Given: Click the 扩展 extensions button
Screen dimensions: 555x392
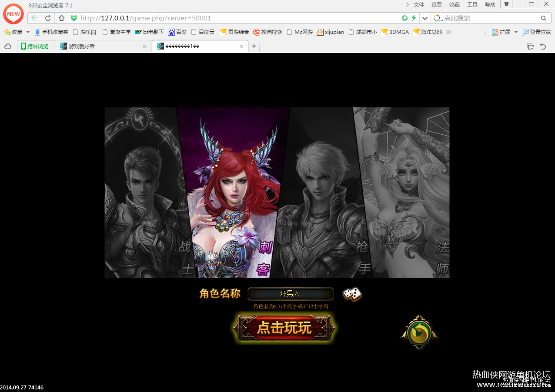Looking at the screenshot, I should [501, 32].
